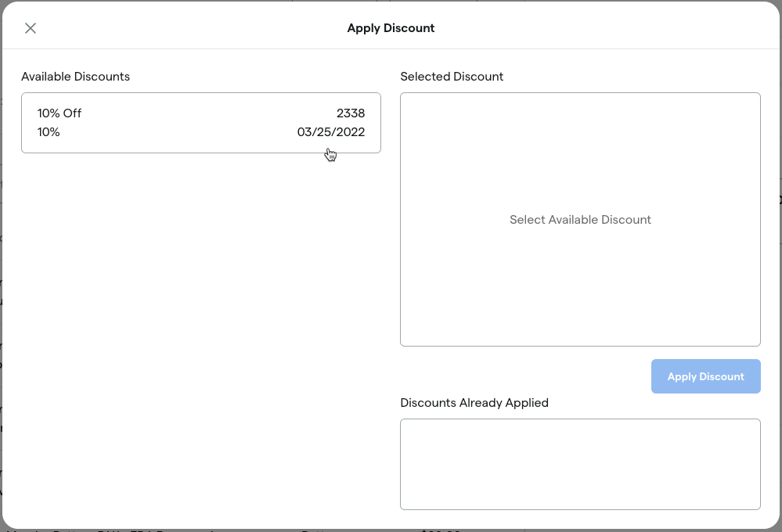Click the Apply Discount button
782x532 pixels.
click(706, 376)
